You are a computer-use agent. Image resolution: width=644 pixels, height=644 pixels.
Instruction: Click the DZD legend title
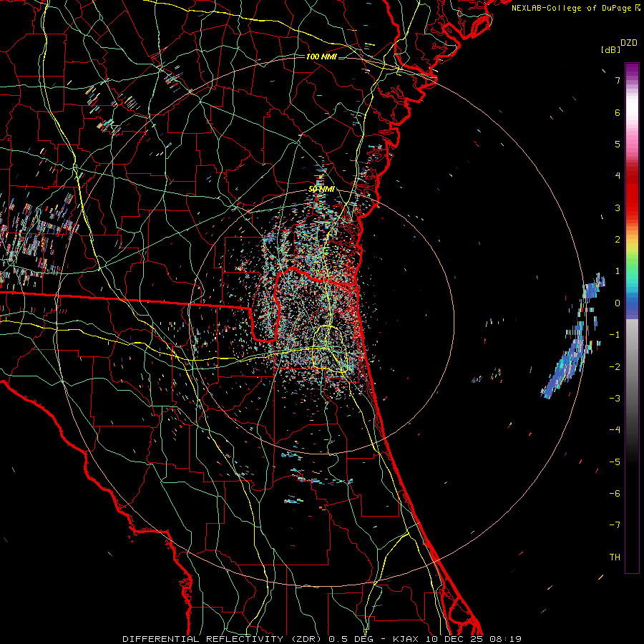pyautogui.click(x=629, y=43)
